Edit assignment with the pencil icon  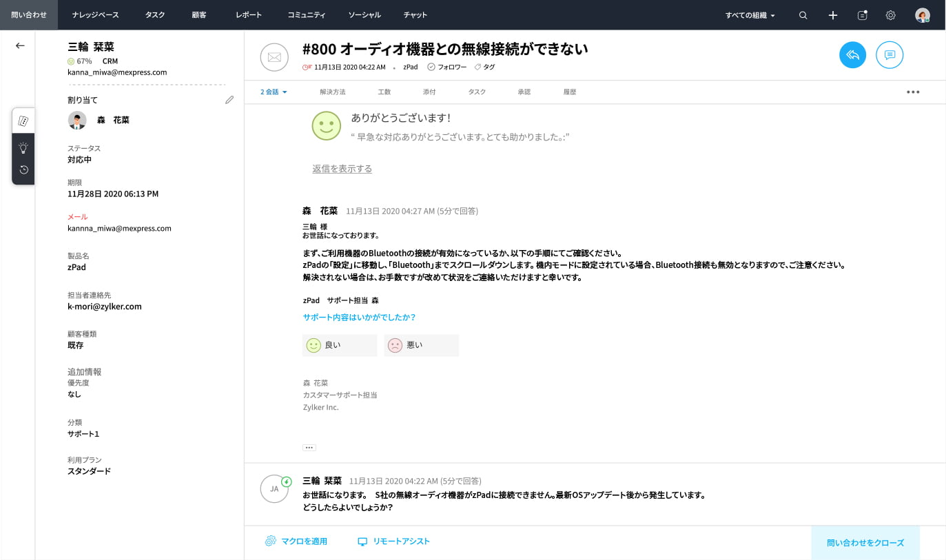pyautogui.click(x=229, y=100)
